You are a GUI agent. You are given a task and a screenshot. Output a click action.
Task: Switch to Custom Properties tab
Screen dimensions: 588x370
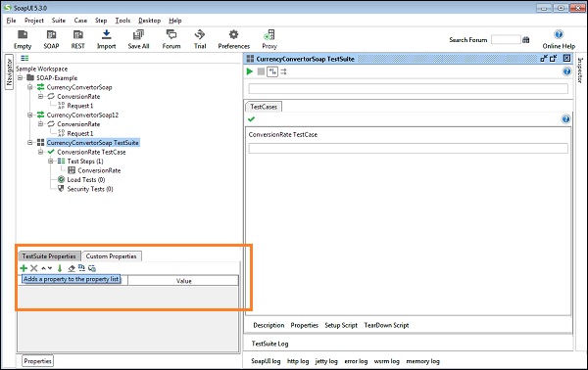pos(111,256)
